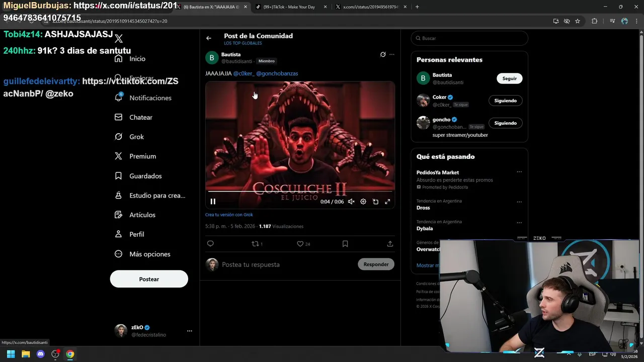644x362 pixels.
Task: Open Notificaciones in the sidebar
Action: [x=143, y=98]
